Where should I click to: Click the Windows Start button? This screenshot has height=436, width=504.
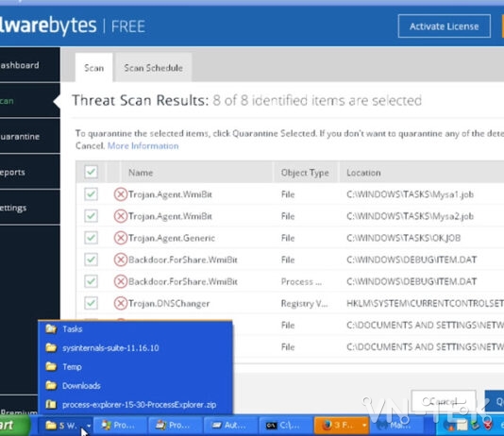pos(14,426)
